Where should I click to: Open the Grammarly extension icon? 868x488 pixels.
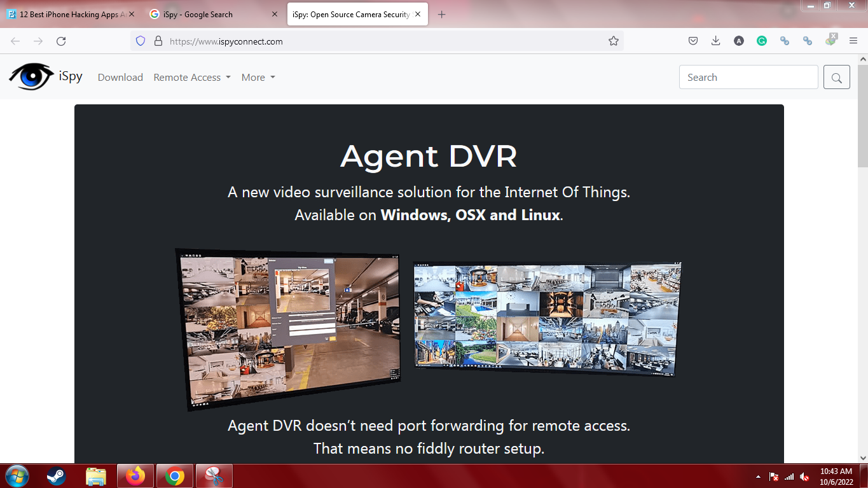pos(762,41)
